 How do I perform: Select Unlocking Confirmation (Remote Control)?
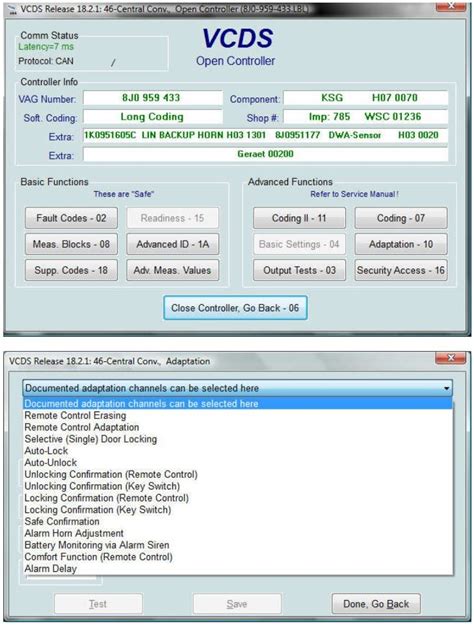coord(238,474)
